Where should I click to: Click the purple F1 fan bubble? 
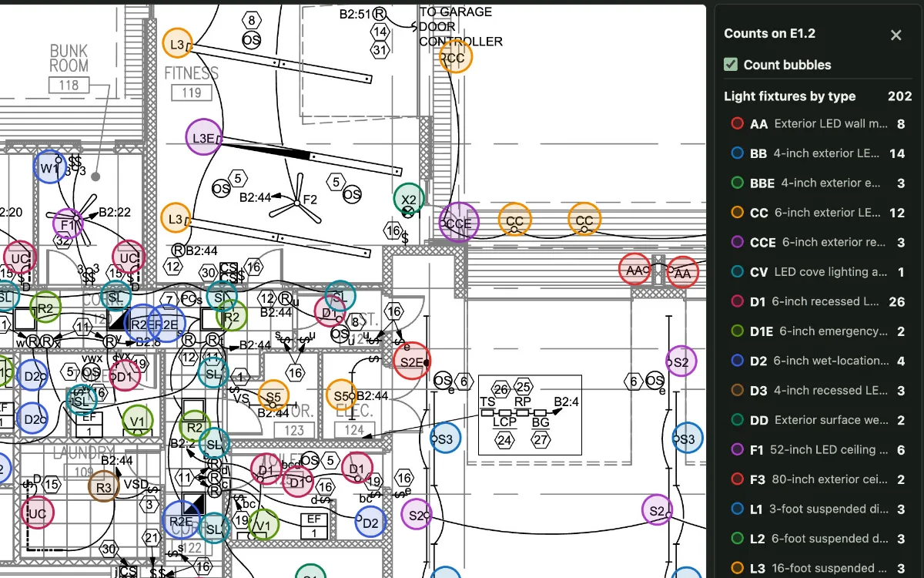click(67, 225)
